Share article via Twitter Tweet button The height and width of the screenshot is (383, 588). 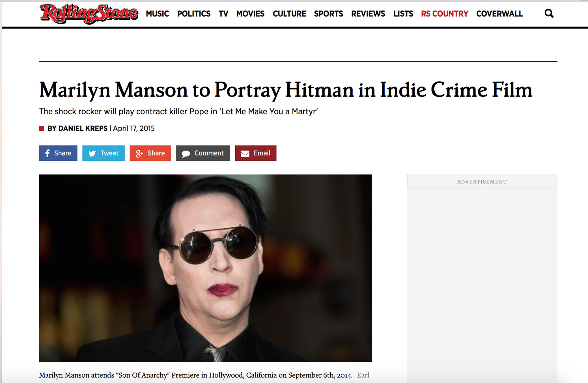[x=104, y=153]
